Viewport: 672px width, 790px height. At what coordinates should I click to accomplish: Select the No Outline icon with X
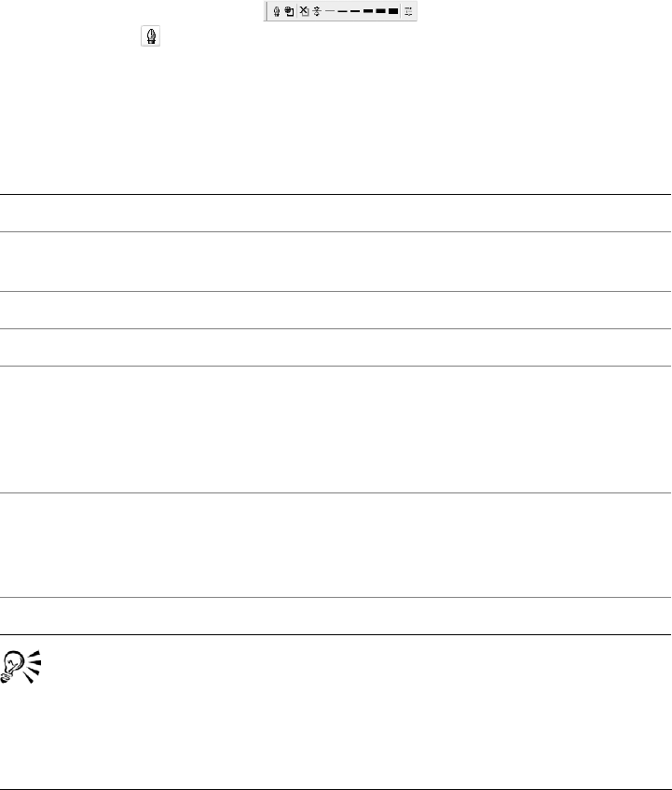click(x=304, y=11)
